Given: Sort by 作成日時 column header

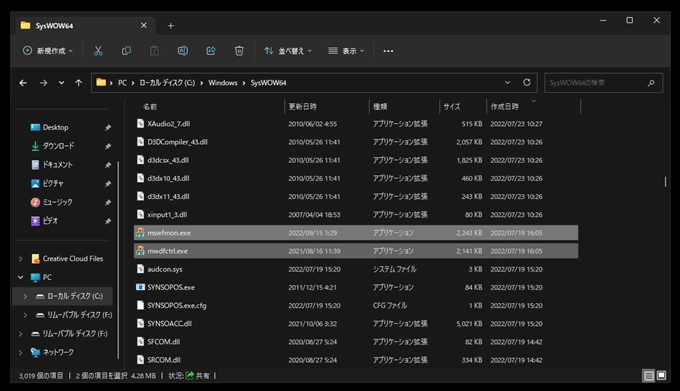Looking at the screenshot, I should [505, 107].
